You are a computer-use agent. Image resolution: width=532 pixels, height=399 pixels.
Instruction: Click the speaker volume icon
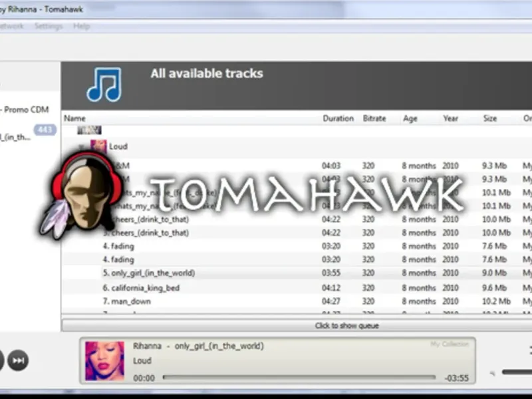(492, 373)
